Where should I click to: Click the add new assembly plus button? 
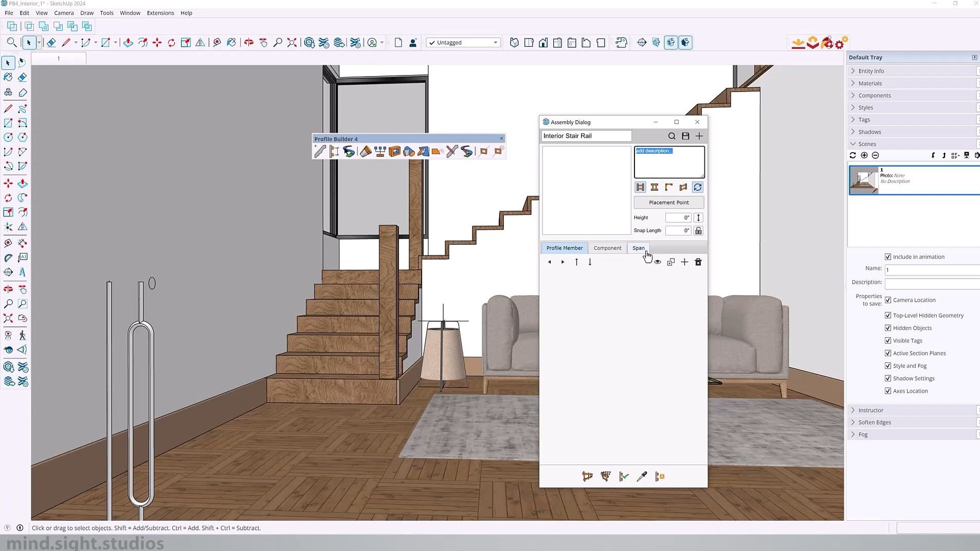699,136
